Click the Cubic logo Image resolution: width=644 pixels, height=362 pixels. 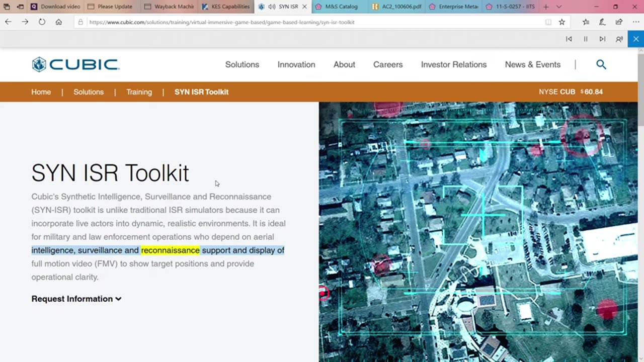click(75, 64)
